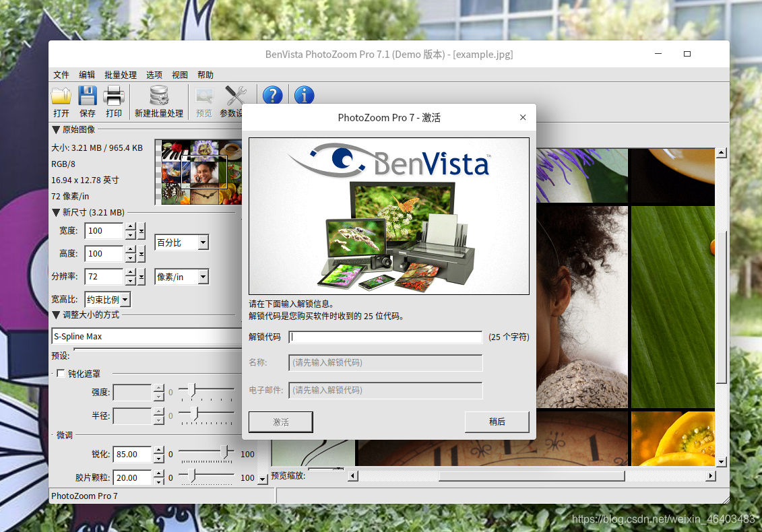Click the preview horizontal scrollbar left arrow
The width and height of the screenshot is (762, 532).
coord(353,476)
